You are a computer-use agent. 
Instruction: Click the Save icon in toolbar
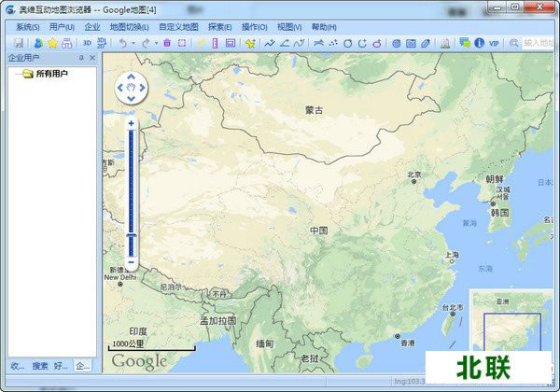18,43
